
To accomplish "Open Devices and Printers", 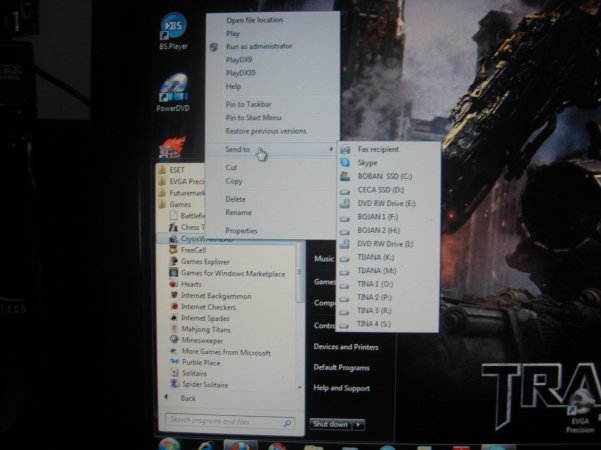I will click(346, 347).
